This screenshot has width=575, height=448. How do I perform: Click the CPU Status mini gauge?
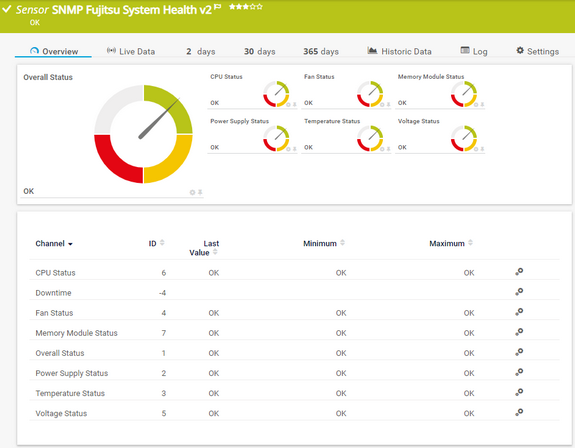tap(276, 94)
